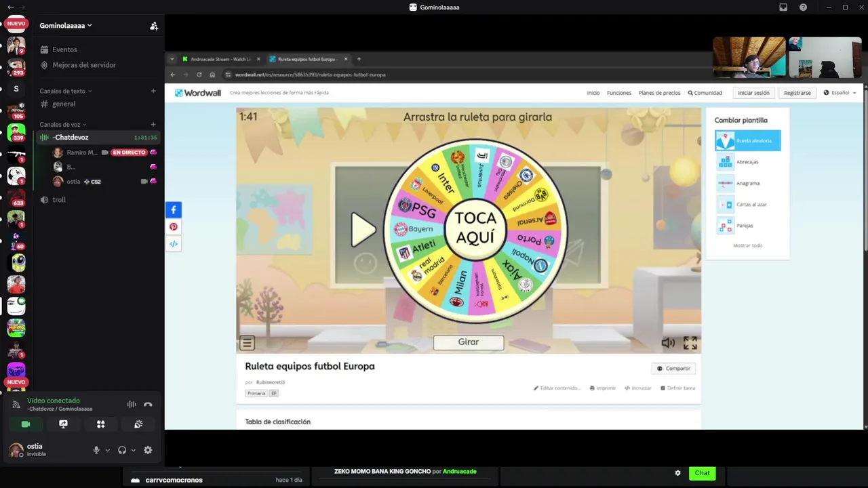The image size is (868, 488).
Task: Open the server labeled S
Action: click(16, 89)
